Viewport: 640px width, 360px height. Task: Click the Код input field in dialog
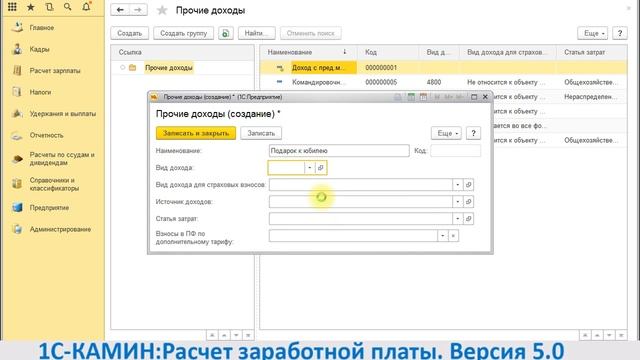point(456,151)
